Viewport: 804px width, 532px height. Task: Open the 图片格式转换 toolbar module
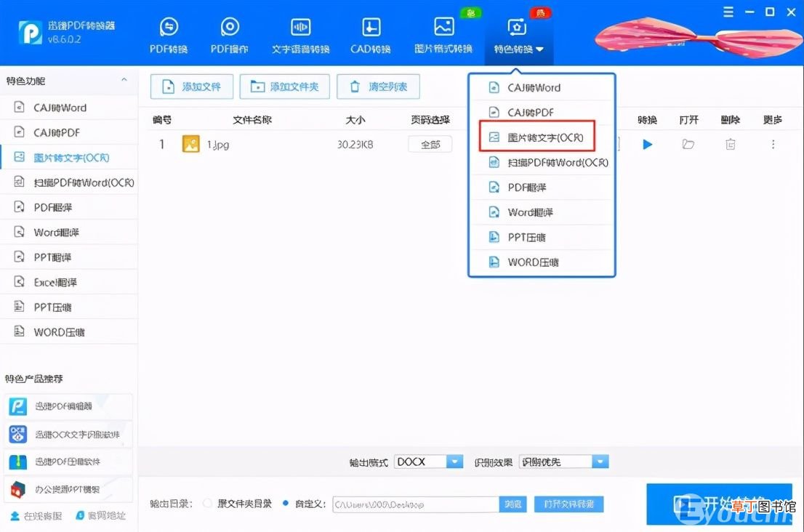(x=443, y=36)
